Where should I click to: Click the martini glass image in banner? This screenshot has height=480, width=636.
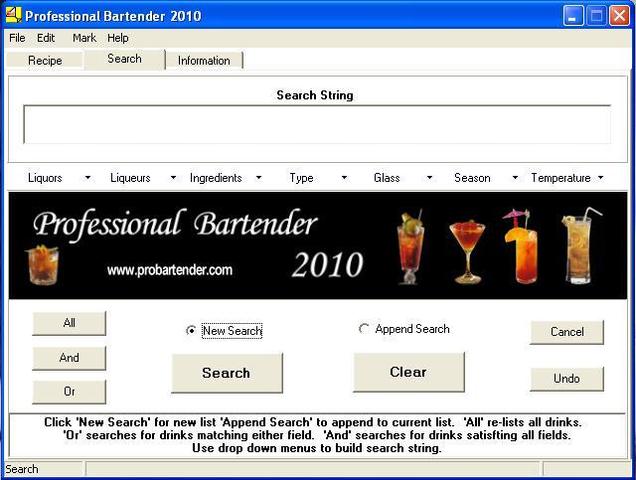467,252
